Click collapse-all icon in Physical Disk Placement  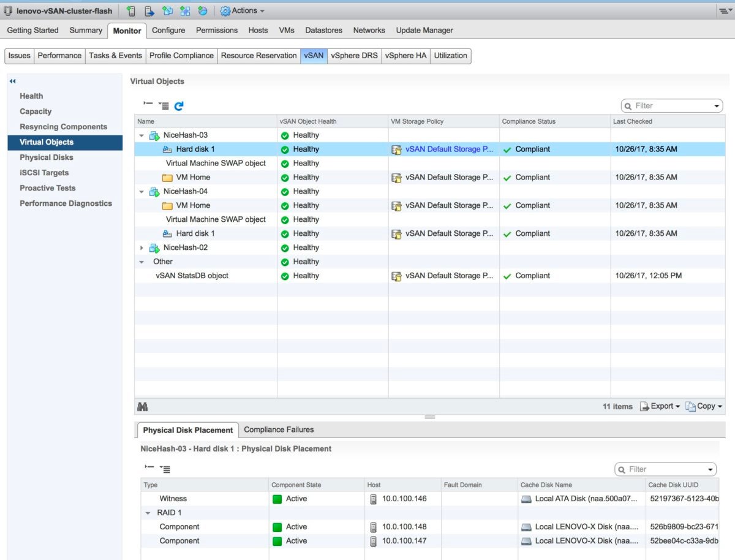149,468
